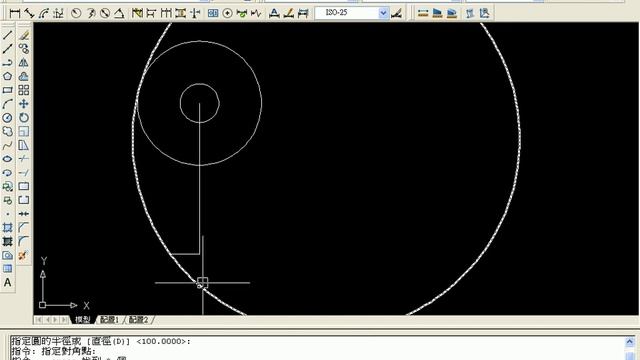This screenshot has height=360, width=640.
Task: Click the Tolerance icon
Action: (x=213, y=13)
